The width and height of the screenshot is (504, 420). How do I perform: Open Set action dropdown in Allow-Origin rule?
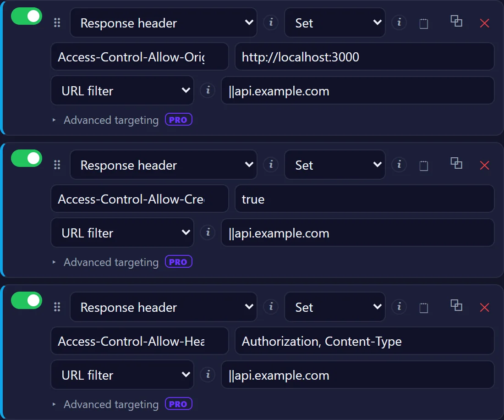pos(335,22)
